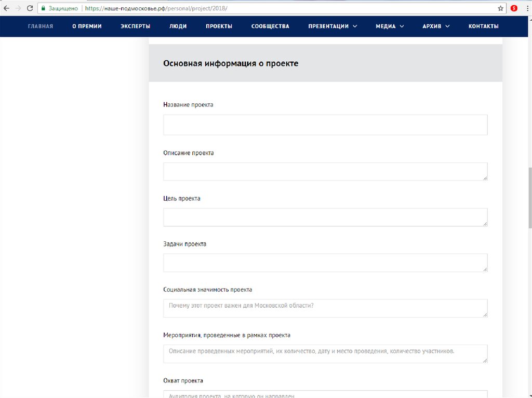Go to О ПРЕМИИ page
The image size is (532, 398).
pos(87,26)
